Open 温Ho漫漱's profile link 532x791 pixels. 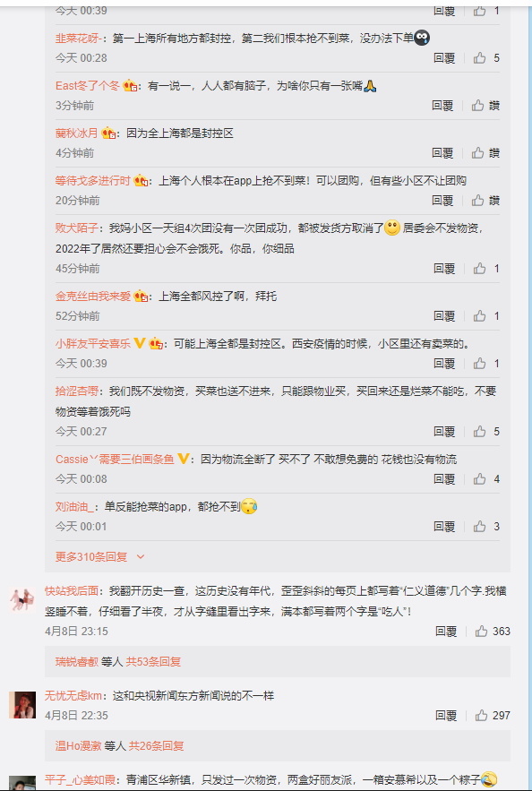(78, 745)
